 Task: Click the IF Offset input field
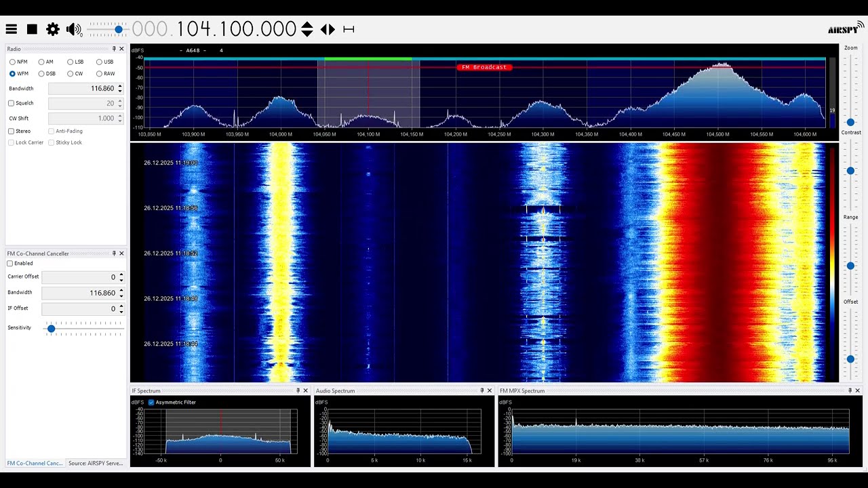coord(79,308)
